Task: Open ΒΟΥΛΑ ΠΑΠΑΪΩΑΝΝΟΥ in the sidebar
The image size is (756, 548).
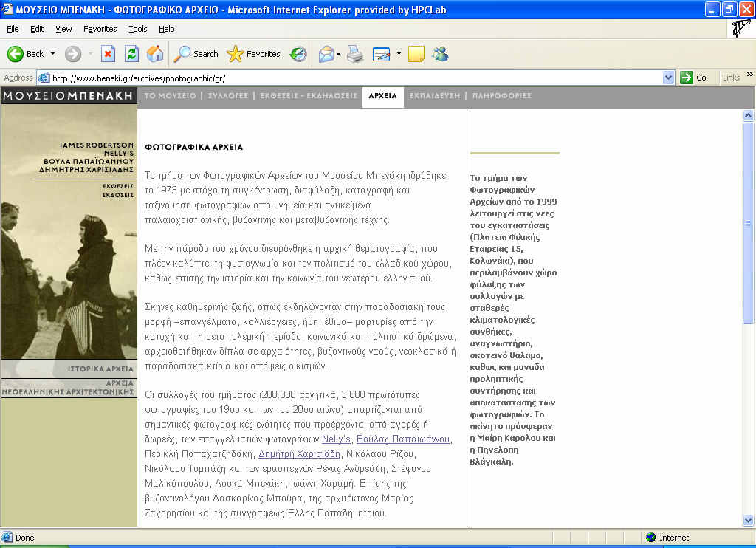Action: [x=89, y=161]
